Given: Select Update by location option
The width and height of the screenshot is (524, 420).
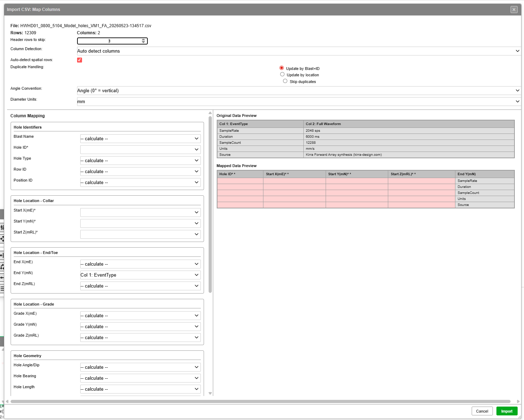Looking at the screenshot, I should (x=282, y=74).
